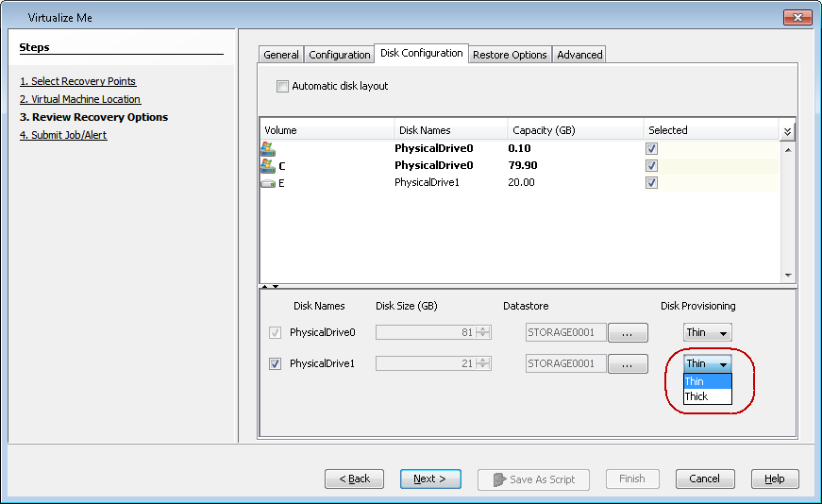This screenshot has width=822, height=504.
Task: Click the PhysicalDrive1 disk size field
Action: (x=433, y=363)
